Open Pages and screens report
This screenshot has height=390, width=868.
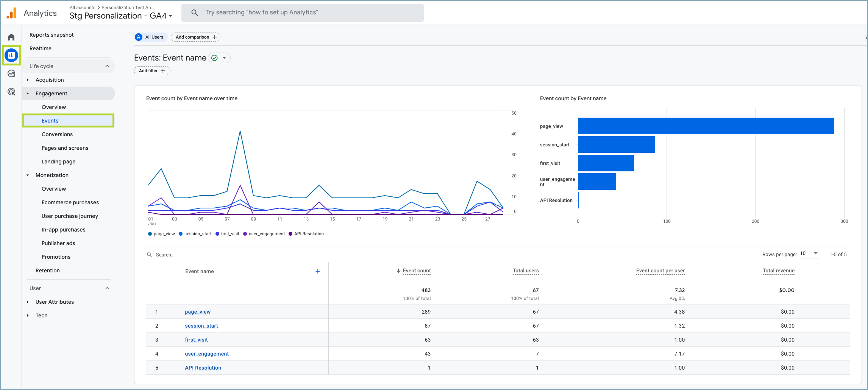65,148
